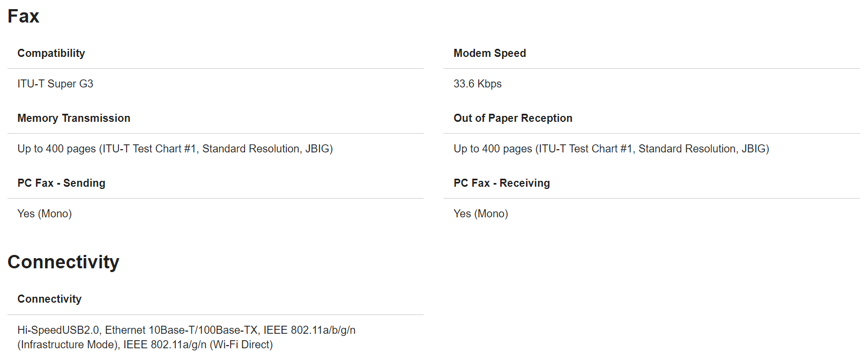Image resolution: width=868 pixels, height=359 pixels.
Task: Select the Out of Paper Reception label
Action: 513,118
